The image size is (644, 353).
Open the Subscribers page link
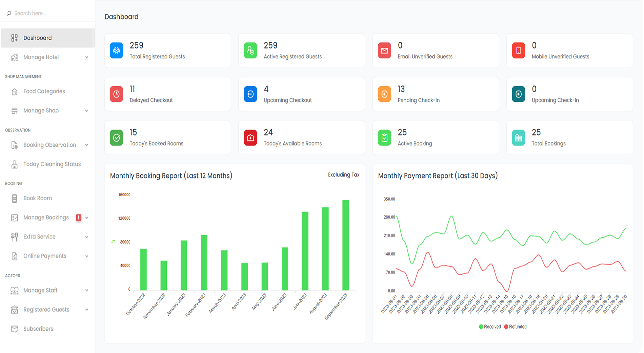(38, 329)
